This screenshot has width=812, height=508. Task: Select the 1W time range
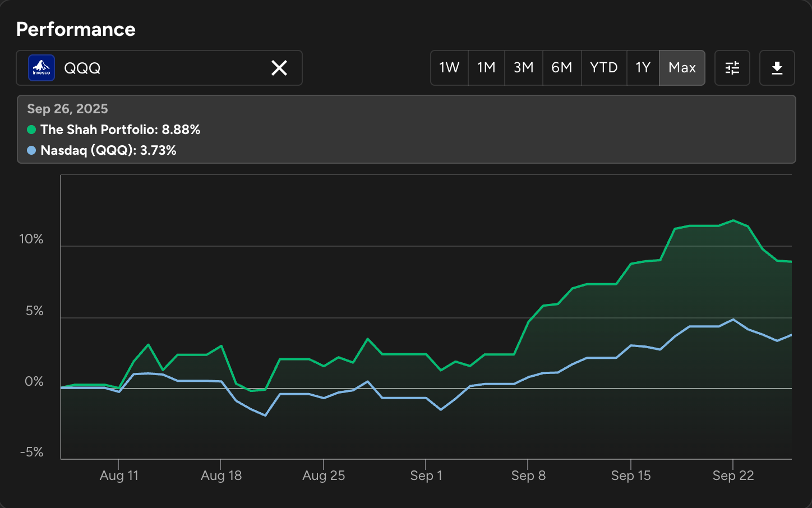coord(449,68)
